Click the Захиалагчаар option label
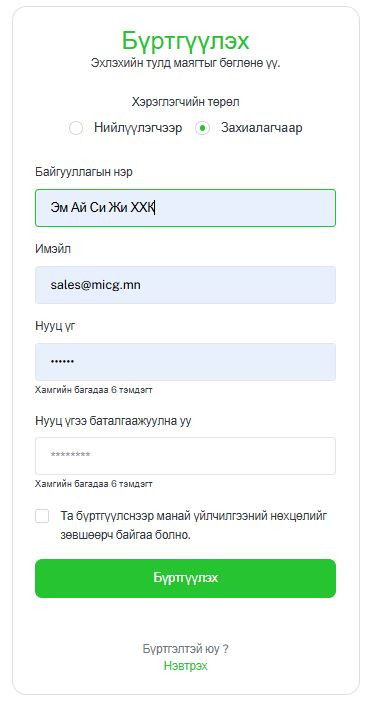This screenshot has width=370, height=704. [261, 128]
